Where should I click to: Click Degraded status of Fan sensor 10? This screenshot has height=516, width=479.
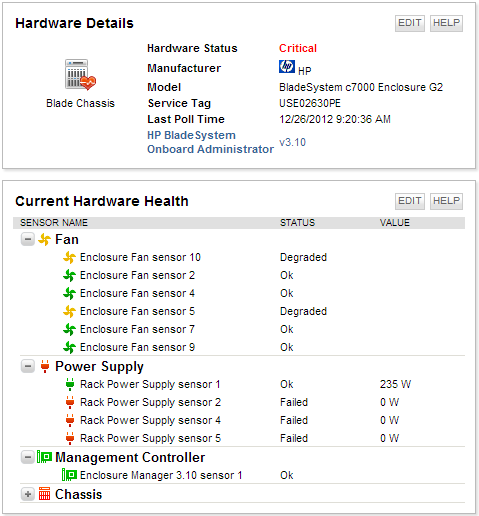303,257
